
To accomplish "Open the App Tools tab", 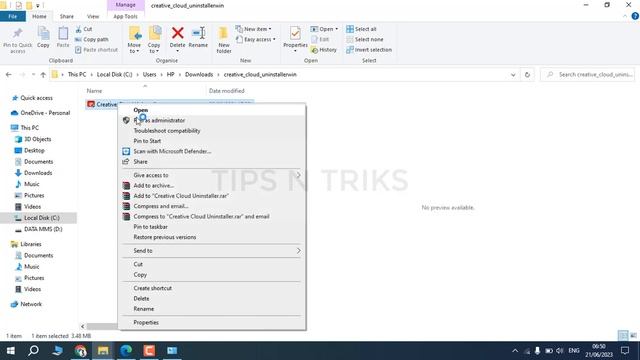I will [125, 16].
